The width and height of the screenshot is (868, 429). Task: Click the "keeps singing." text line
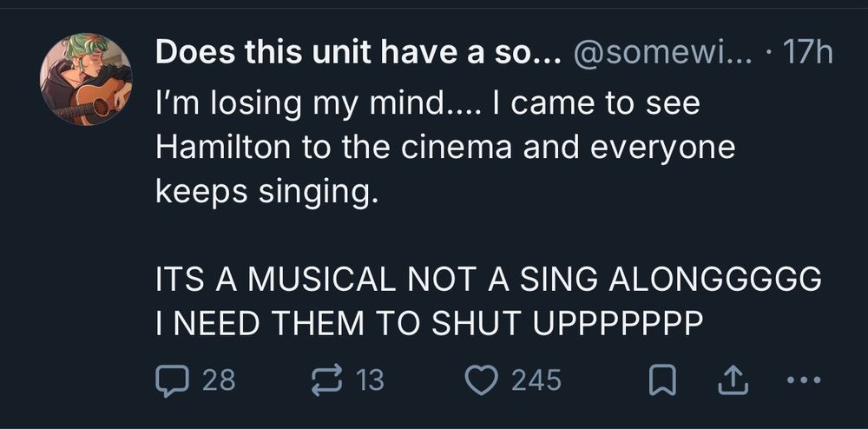267,192
